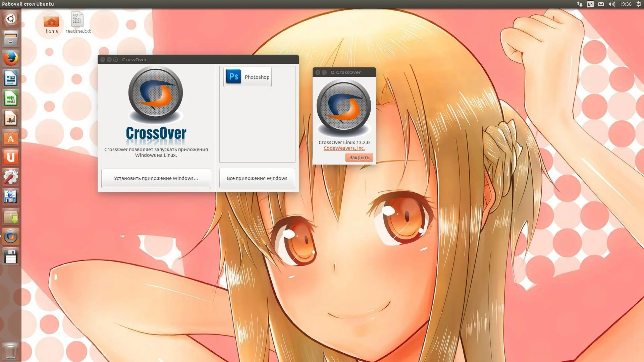Click Install Windows application button

(x=156, y=178)
